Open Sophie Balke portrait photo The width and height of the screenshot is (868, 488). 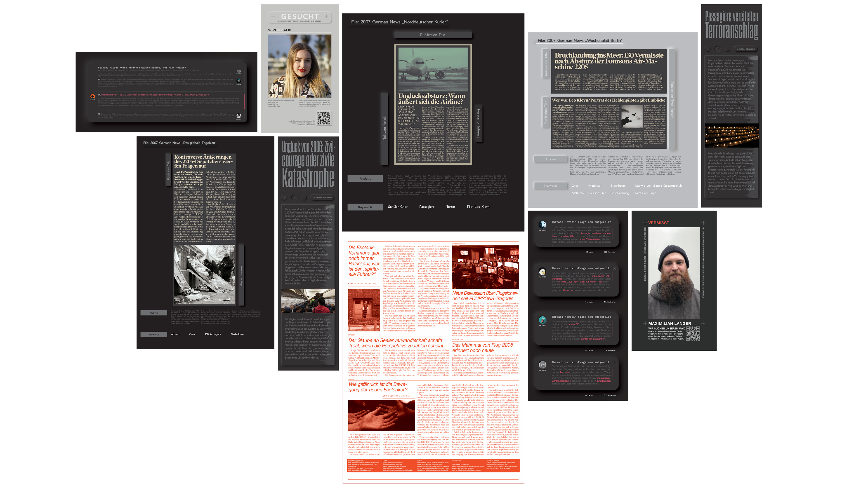[300, 66]
